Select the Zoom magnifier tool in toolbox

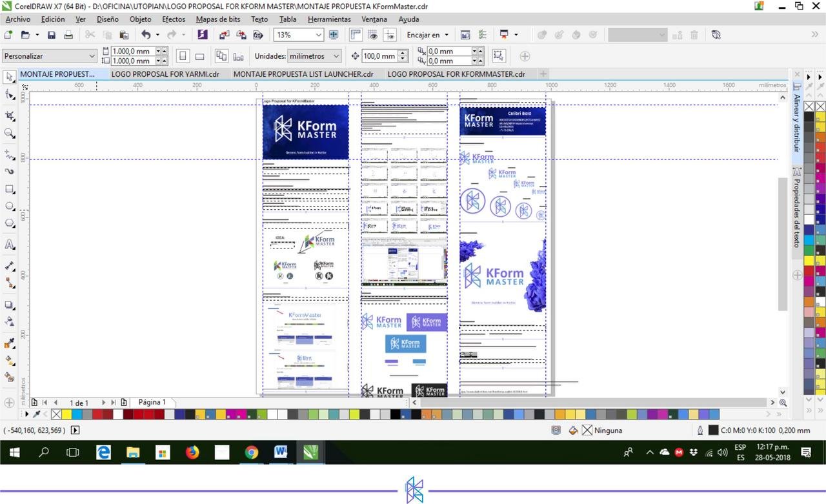click(10, 134)
